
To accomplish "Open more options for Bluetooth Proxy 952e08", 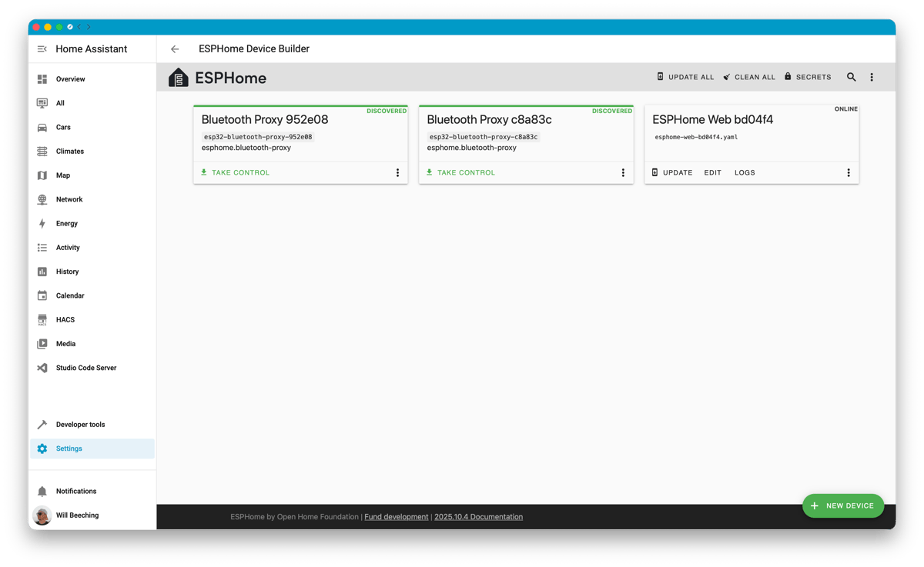I will [397, 173].
